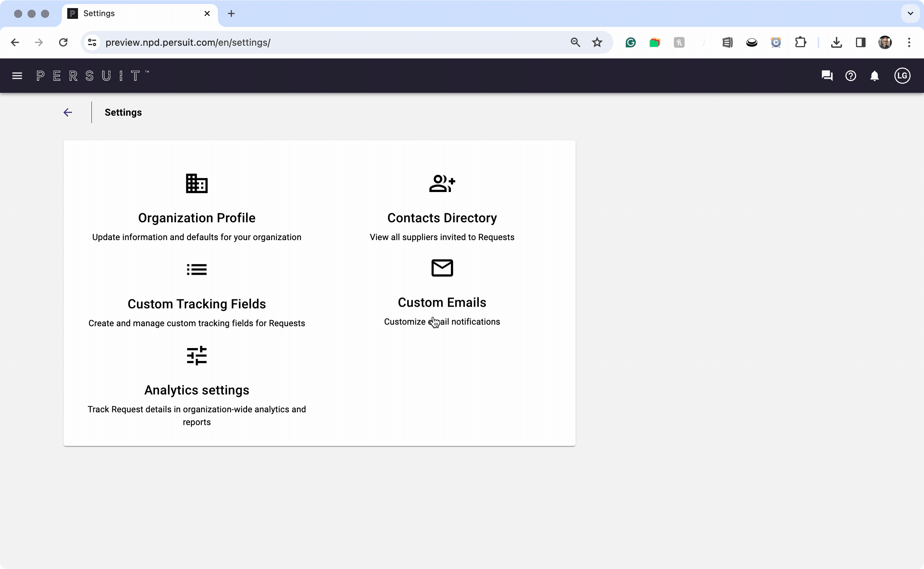Open the alarm clock extension icon
Image resolution: width=924 pixels, height=569 pixels.
pyautogui.click(x=776, y=42)
